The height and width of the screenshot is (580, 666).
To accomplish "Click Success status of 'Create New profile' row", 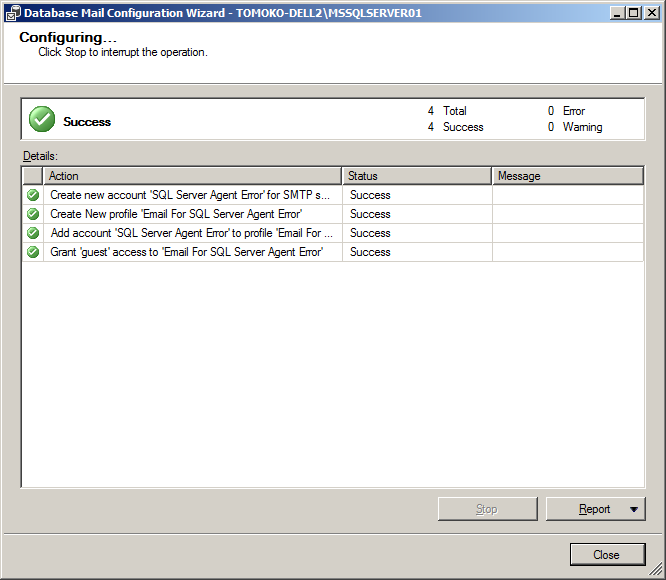I will [370, 214].
